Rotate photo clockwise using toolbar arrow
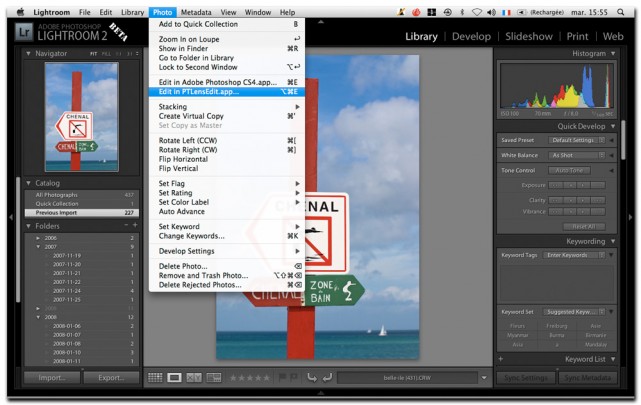The height and width of the screenshot is (405, 641). click(x=327, y=377)
